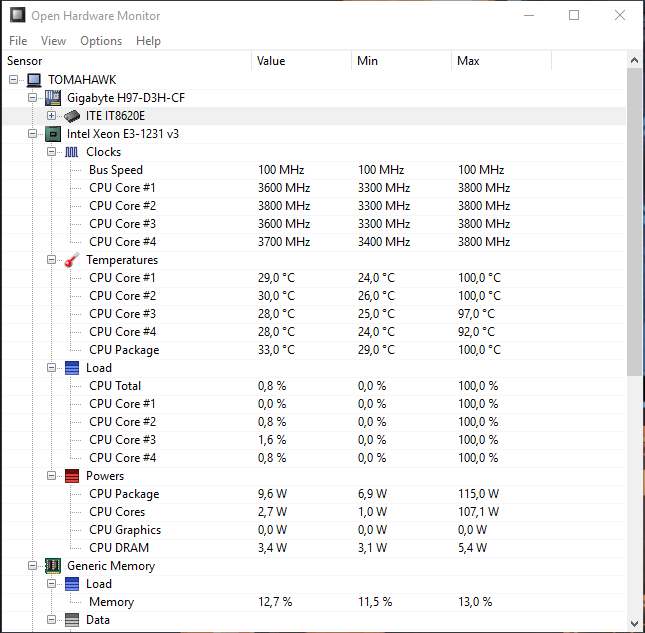The height and width of the screenshot is (633, 645).
Task: Click the 13,0 % memory max value
Action: (475, 602)
